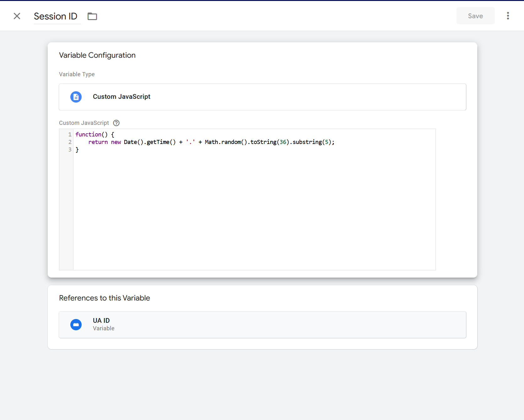Screen dimensions: 524x420
Task: Click the Custom JavaScript variable type name
Action: pyautogui.click(x=122, y=97)
